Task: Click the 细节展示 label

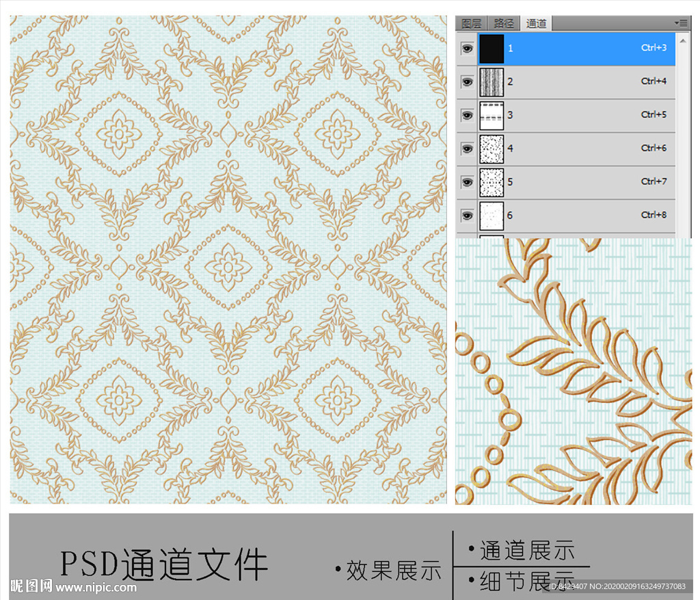Action: pyautogui.click(x=527, y=581)
